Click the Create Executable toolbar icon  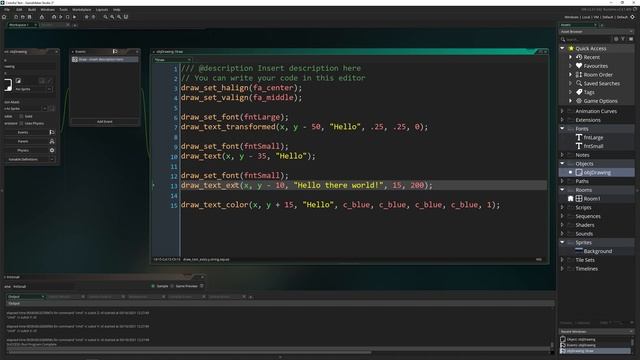click(x=42, y=17)
